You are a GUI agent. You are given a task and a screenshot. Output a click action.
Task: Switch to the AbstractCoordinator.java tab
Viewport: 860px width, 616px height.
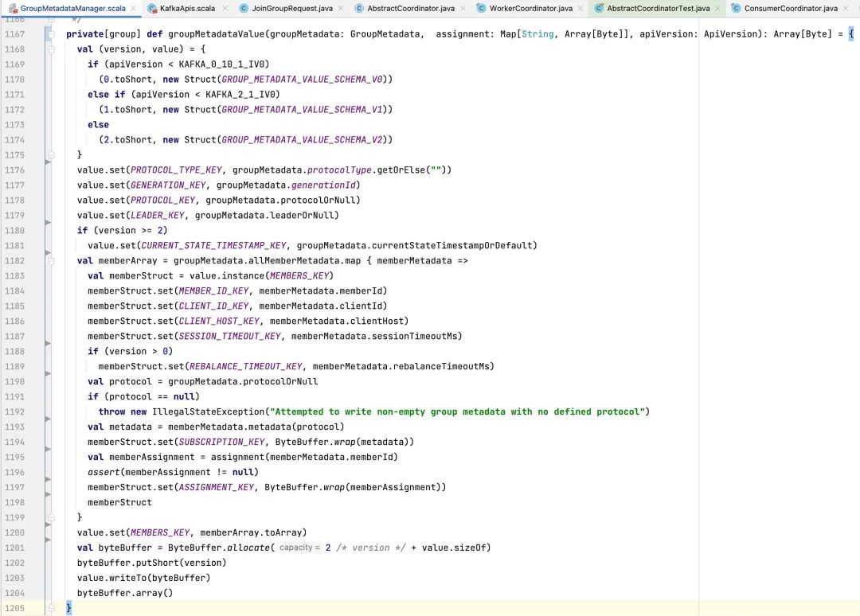411,8
